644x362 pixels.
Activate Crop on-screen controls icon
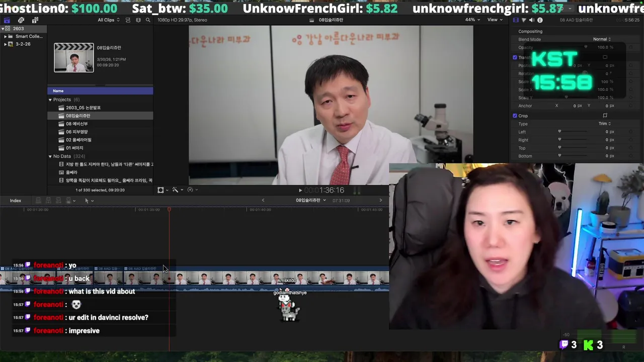pyautogui.click(x=605, y=116)
